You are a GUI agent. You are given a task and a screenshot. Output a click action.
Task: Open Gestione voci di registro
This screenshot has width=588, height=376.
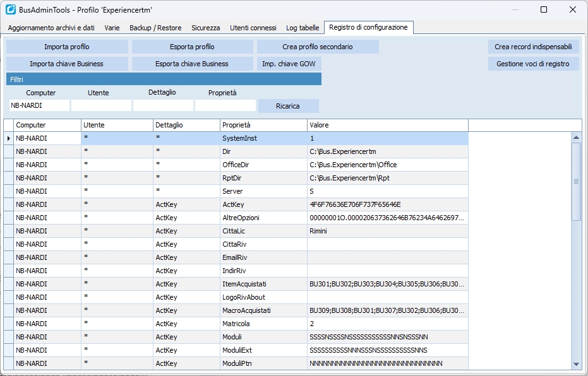532,64
